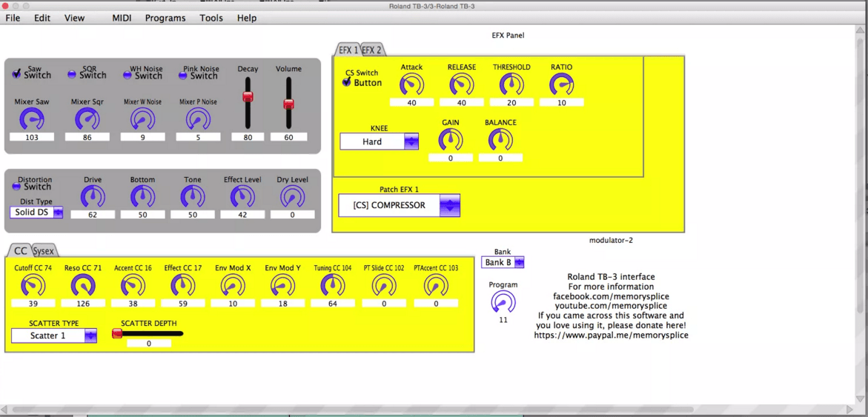
Task: Switch to the Sysex tab
Action: [x=44, y=251]
